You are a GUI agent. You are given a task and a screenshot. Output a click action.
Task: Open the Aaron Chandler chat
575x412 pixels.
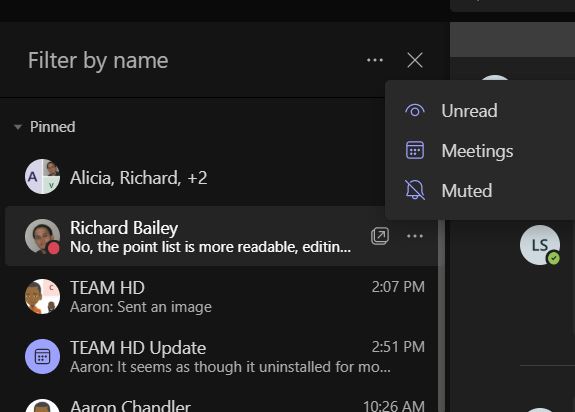222,400
